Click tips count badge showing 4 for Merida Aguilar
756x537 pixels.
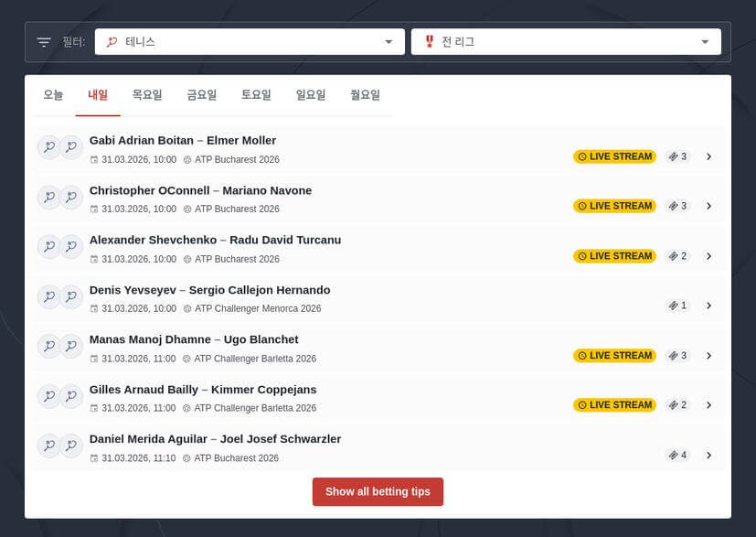(677, 455)
